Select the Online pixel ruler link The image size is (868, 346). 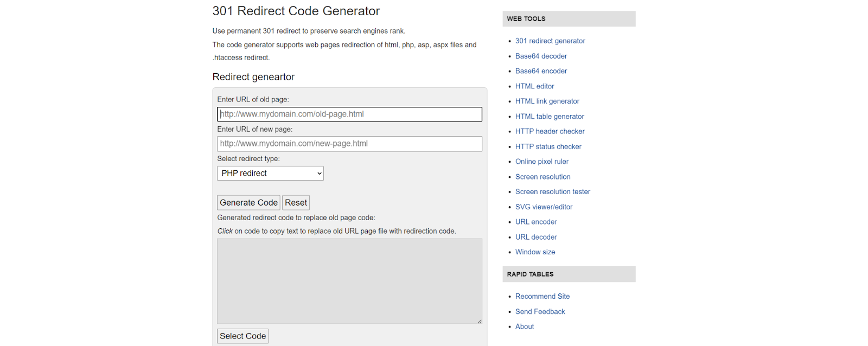[x=541, y=162]
